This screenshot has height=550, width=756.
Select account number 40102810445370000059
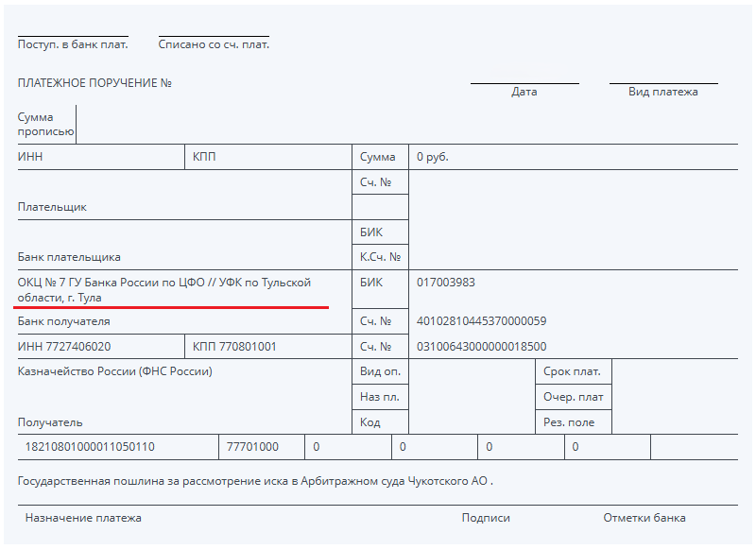(x=481, y=321)
